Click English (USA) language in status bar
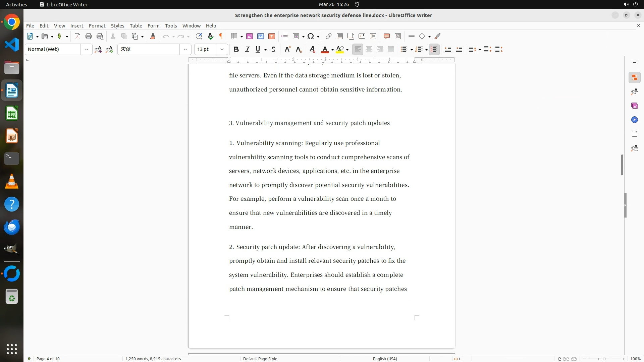 point(385,359)
